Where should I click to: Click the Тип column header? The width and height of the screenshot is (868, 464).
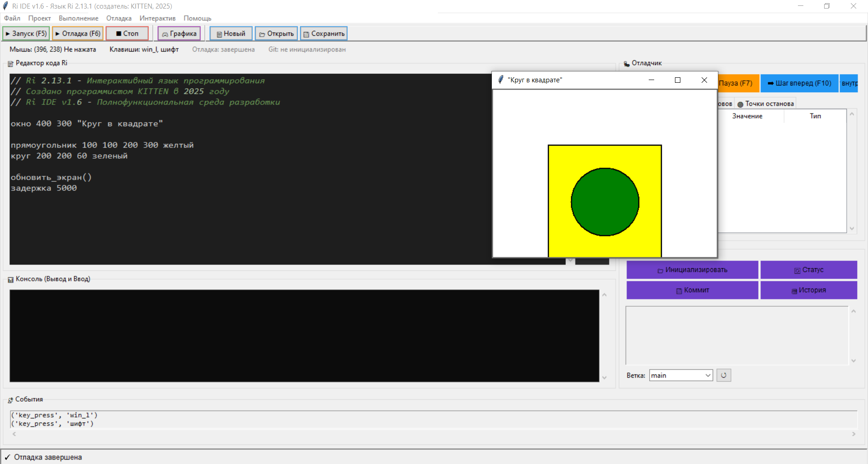pos(815,116)
